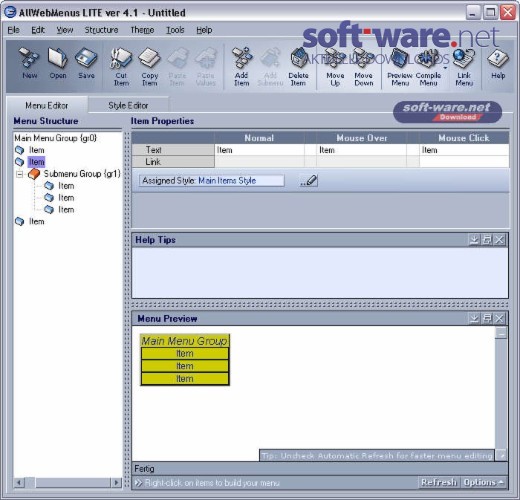Minimize the Help Tips panel with arrow icon
The image size is (520, 500).
[x=474, y=240]
